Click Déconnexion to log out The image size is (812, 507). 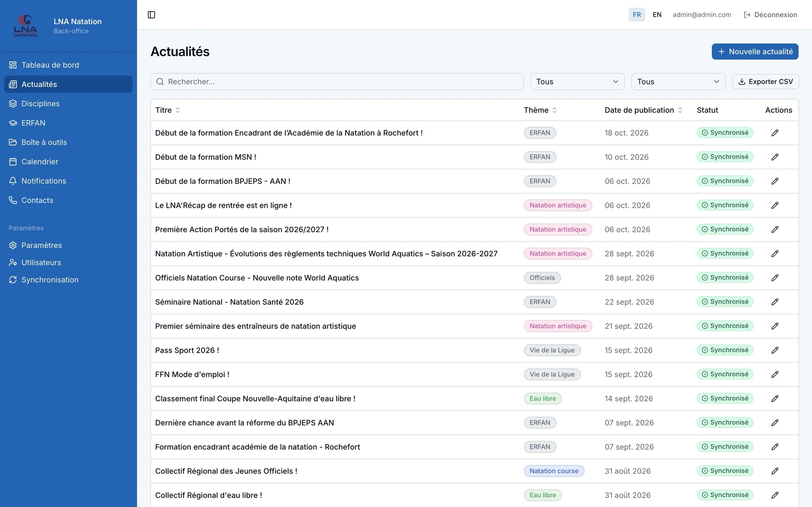point(770,15)
